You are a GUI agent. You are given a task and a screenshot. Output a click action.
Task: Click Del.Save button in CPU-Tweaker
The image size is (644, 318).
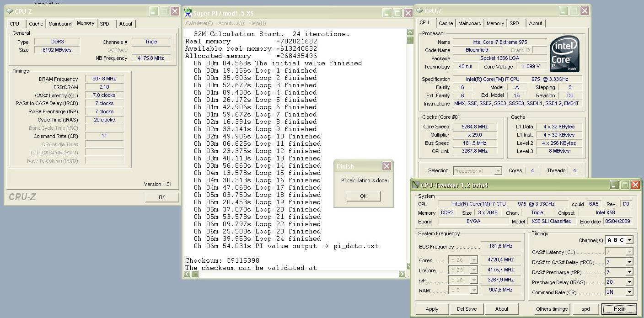pos(467,309)
